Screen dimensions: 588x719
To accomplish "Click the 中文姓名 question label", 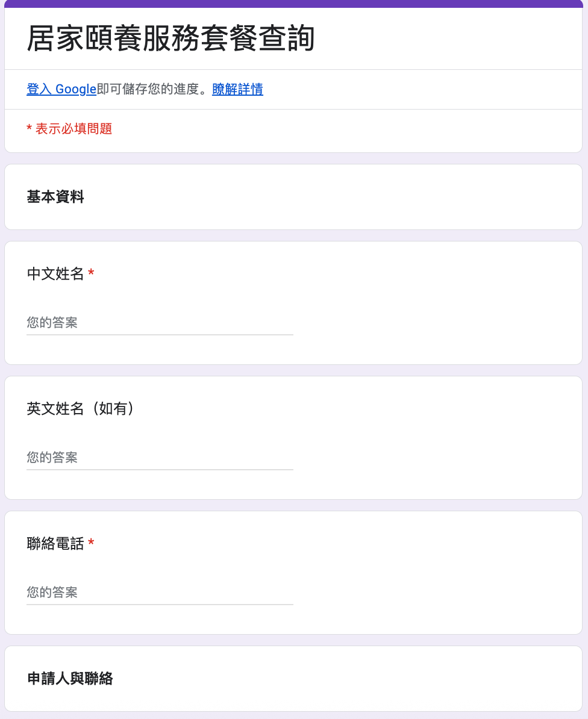I will point(55,274).
